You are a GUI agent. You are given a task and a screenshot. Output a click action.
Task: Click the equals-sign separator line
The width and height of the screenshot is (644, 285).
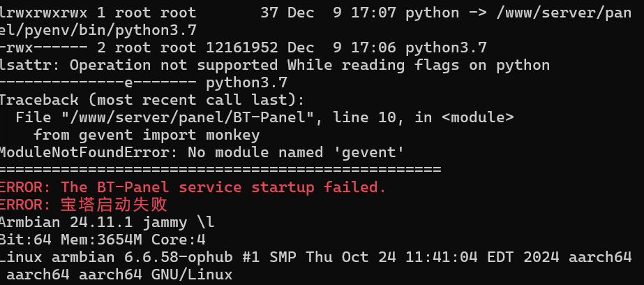(220, 169)
